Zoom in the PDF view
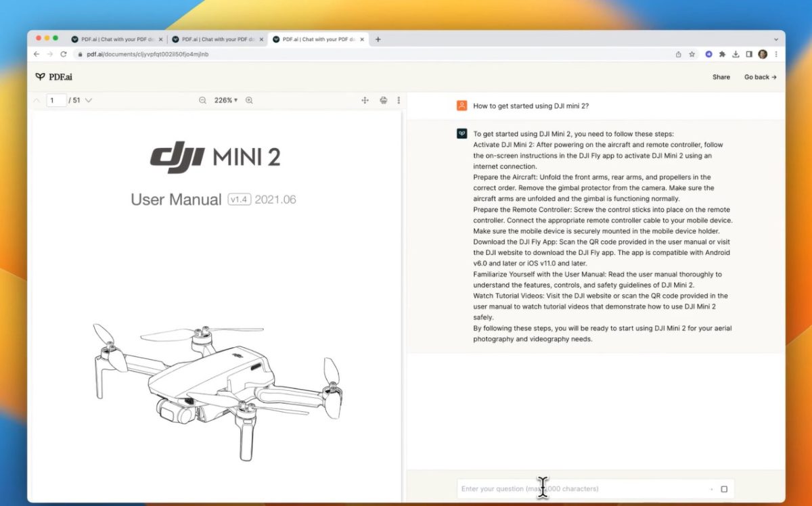Viewport: 812px width, 506px height. pyautogui.click(x=249, y=100)
